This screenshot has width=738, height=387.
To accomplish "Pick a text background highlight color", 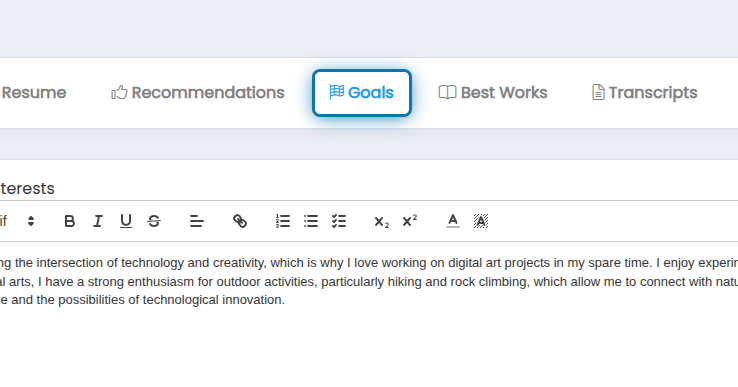I will coord(481,221).
